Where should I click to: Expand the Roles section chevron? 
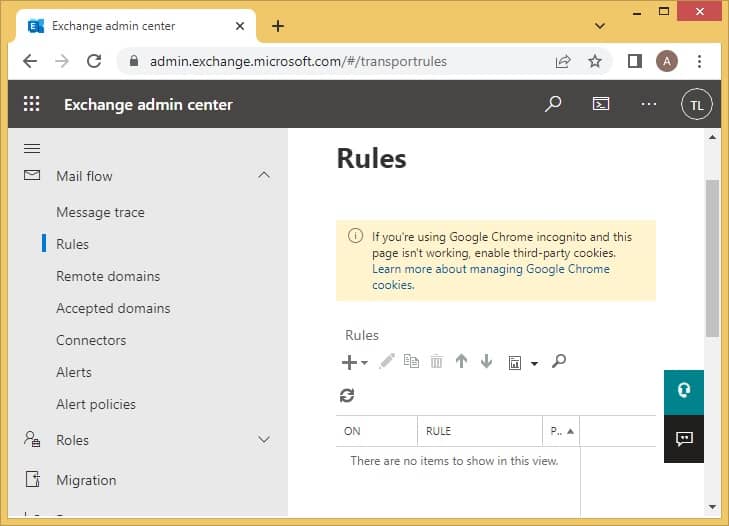point(264,439)
